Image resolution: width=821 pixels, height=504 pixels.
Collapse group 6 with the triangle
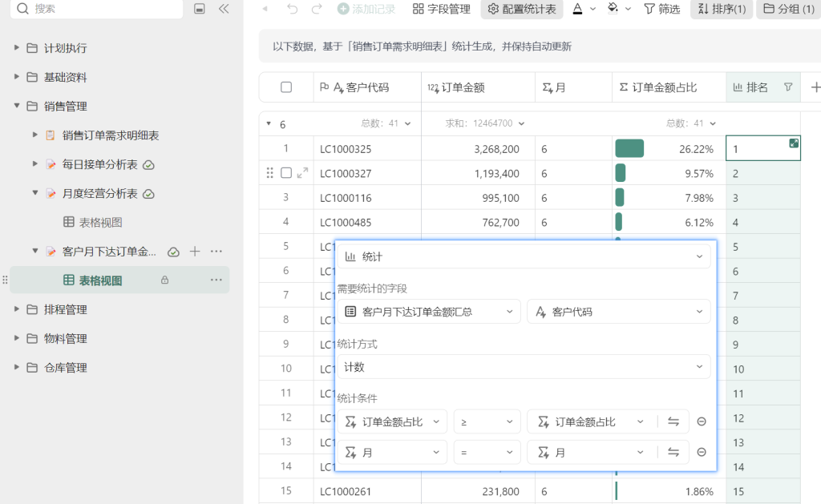(269, 124)
